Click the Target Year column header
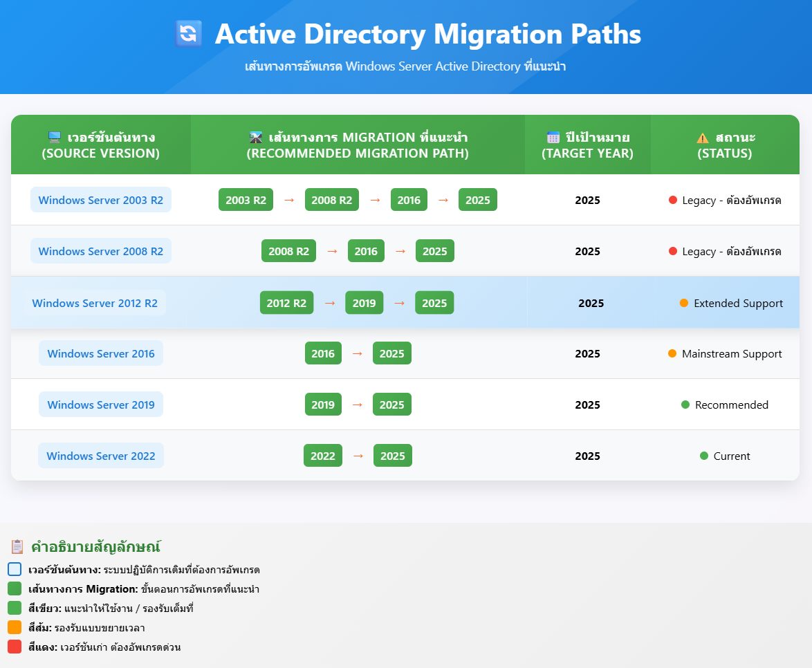This screenshot has width=812, height=668. coord(588,145)
